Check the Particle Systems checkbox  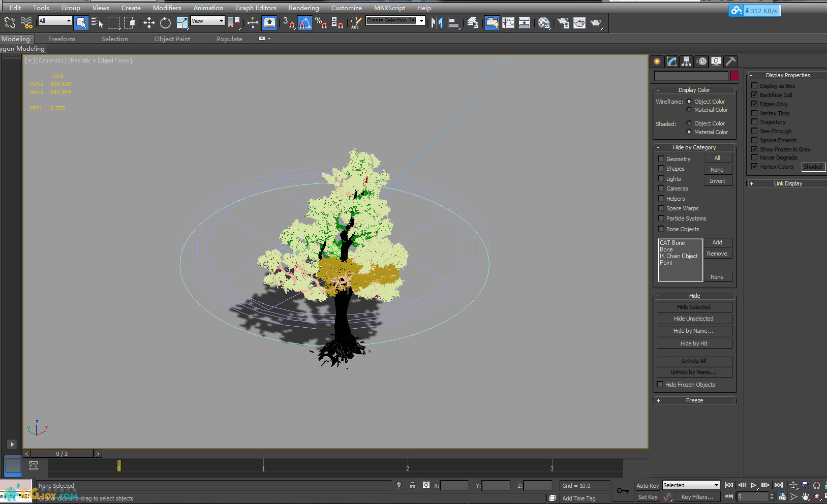pos(661,218)
